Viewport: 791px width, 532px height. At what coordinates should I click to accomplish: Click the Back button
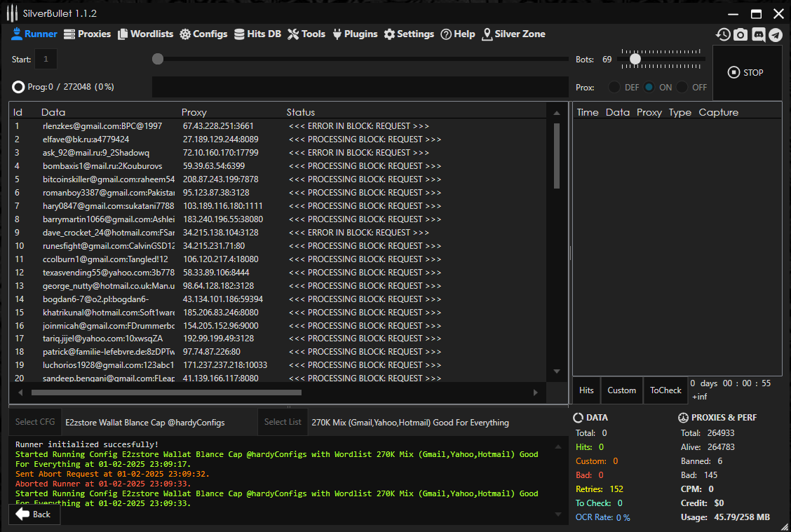(34, 514)
